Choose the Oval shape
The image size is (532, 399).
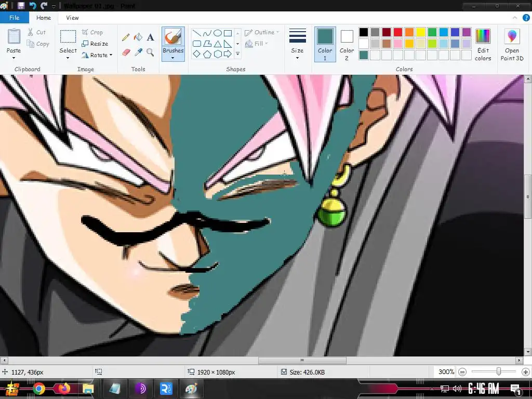click(x=218, y=33)
